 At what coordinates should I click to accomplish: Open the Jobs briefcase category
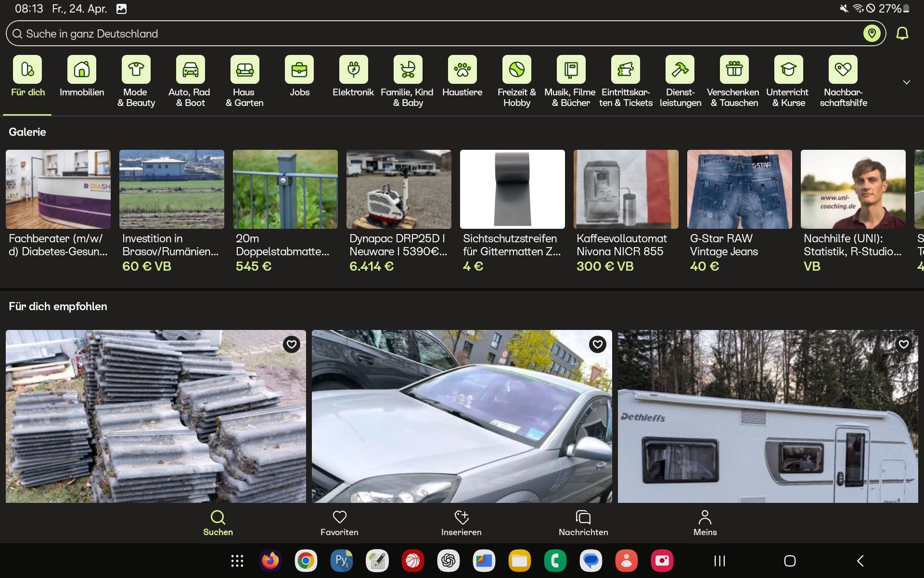click(299, 70)
